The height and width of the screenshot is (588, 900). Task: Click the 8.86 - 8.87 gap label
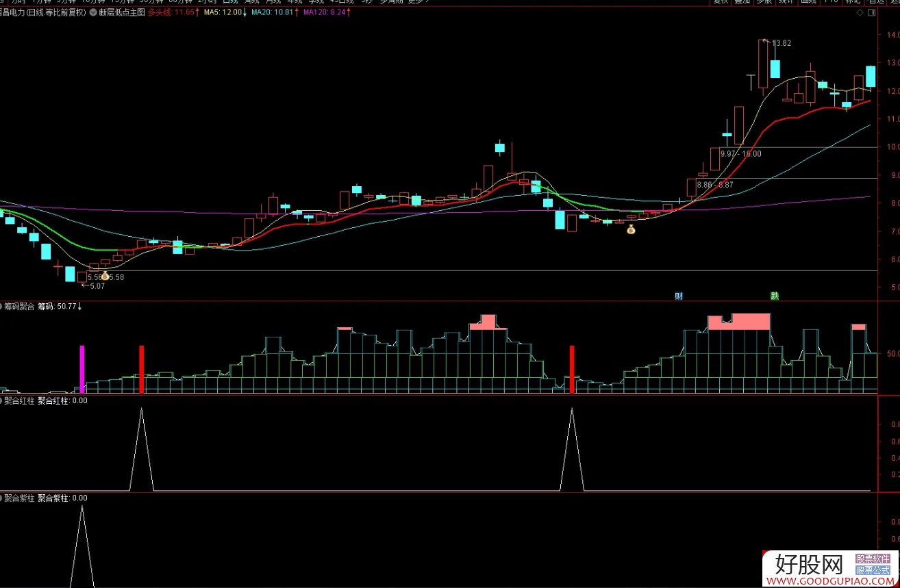715,185
